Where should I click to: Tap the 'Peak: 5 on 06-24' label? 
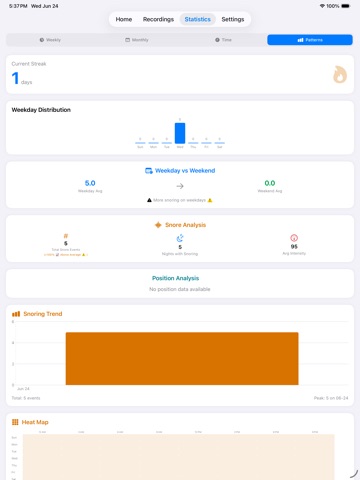pos(331,398)
